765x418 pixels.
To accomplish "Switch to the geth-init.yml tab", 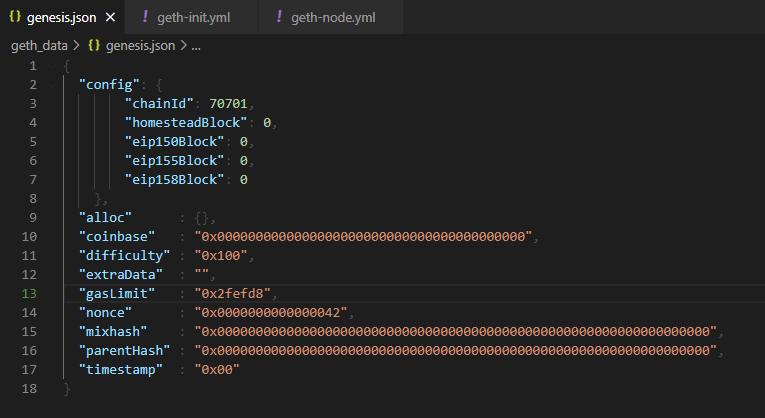I will tap(191, 17).
